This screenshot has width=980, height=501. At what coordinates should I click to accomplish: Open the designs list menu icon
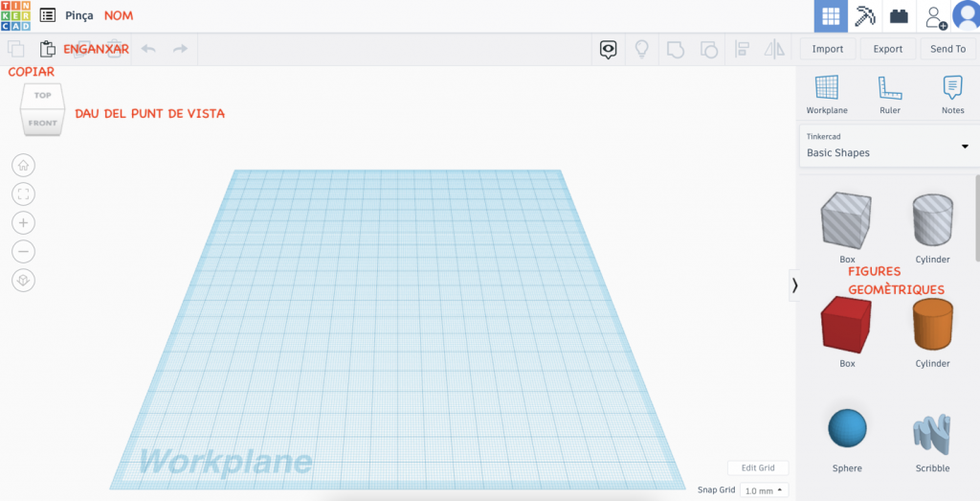point(48,16)
